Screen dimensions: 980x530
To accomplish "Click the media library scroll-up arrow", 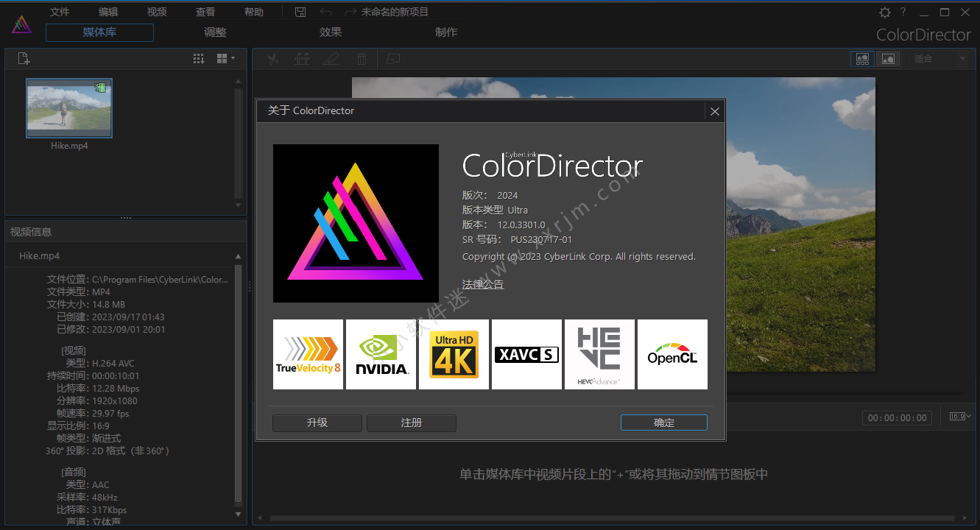I will pyautogui.click(x=238, y=81).
